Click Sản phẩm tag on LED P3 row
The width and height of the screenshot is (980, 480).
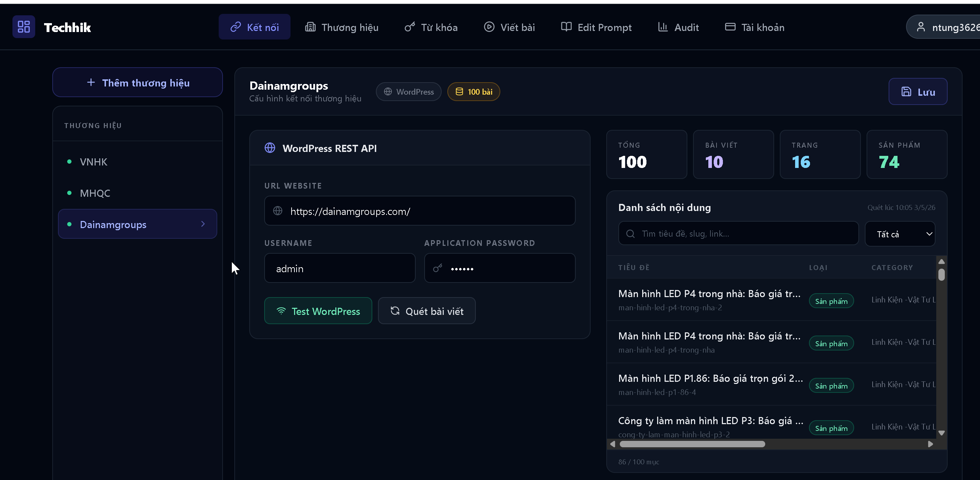[831, 428]
